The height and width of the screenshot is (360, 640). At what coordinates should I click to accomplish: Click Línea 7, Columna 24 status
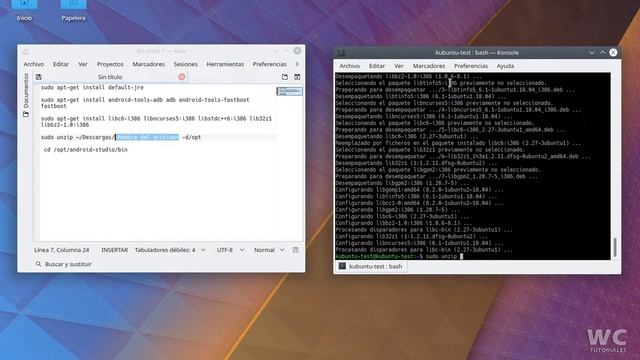(62, 250)
